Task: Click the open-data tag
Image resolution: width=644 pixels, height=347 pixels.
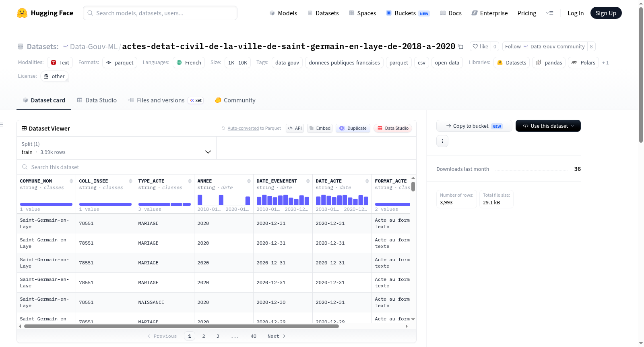Action: pyautogui.click(x=447, y=62)
